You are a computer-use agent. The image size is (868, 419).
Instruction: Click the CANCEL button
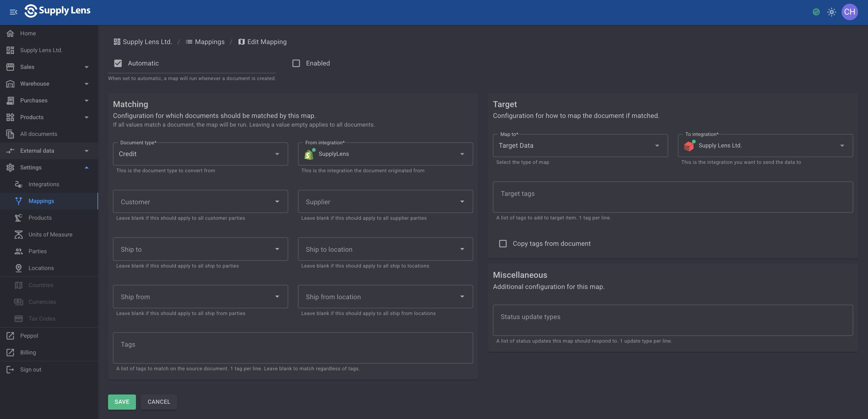click(159, 402)
